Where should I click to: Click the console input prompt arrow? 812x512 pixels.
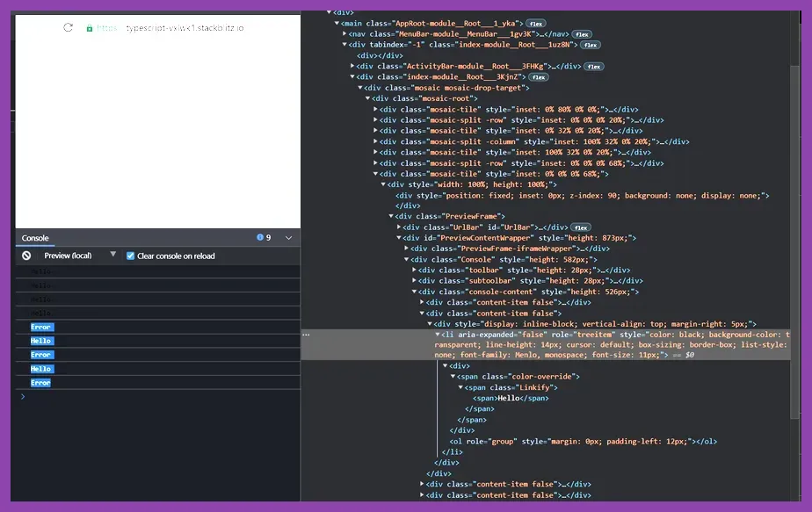tap(23, 397)
